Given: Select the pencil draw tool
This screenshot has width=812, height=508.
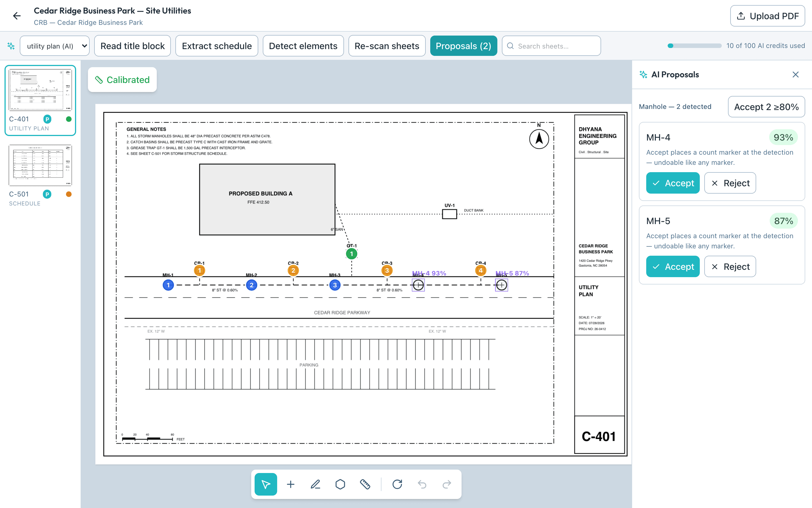Looking at the screenshot, I should click(x=315, y=485).
